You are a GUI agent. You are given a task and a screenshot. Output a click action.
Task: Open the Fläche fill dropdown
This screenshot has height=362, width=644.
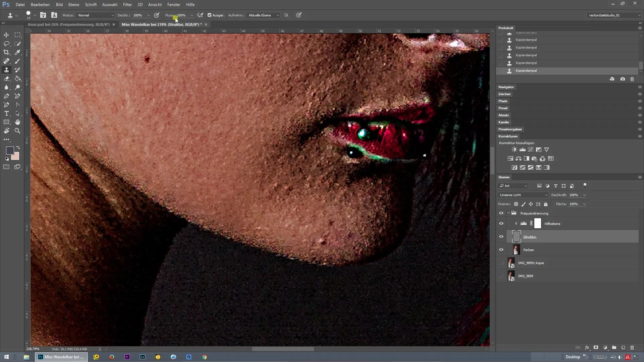point(584,204)
